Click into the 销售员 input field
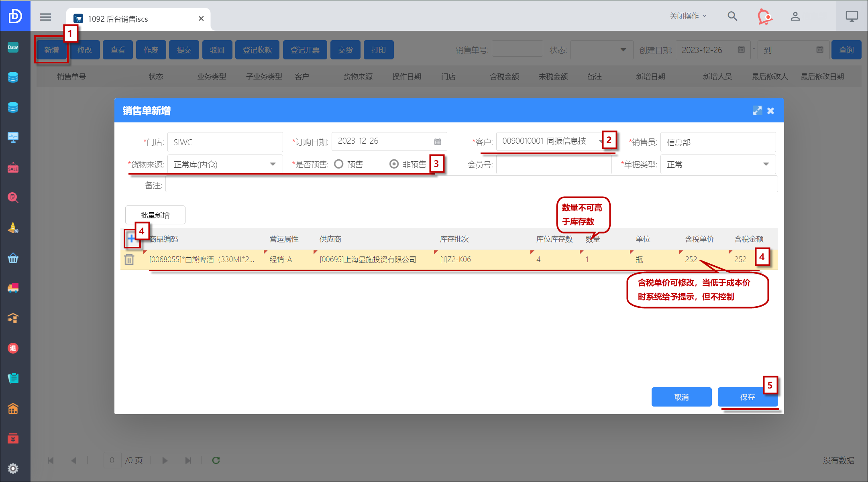 coord(718,142)
